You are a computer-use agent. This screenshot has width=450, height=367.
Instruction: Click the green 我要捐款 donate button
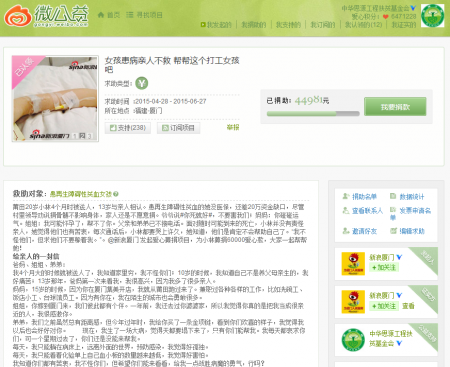click(x=395, y=107)
